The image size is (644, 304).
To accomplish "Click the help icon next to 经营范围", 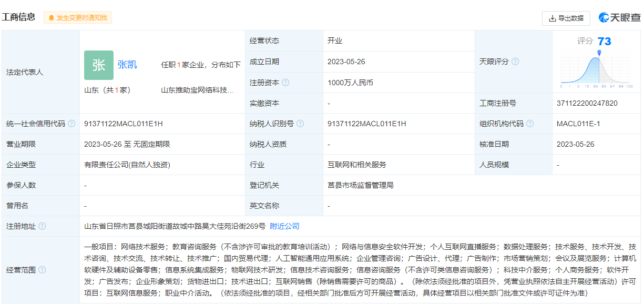I will tap(42, 270).
